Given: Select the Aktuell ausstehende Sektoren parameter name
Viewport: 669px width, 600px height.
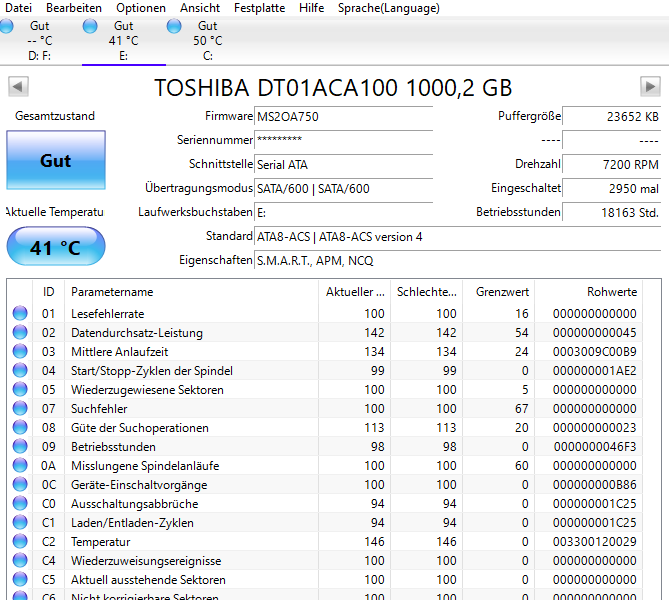Looking at the screenshot, I should point(148,580).
